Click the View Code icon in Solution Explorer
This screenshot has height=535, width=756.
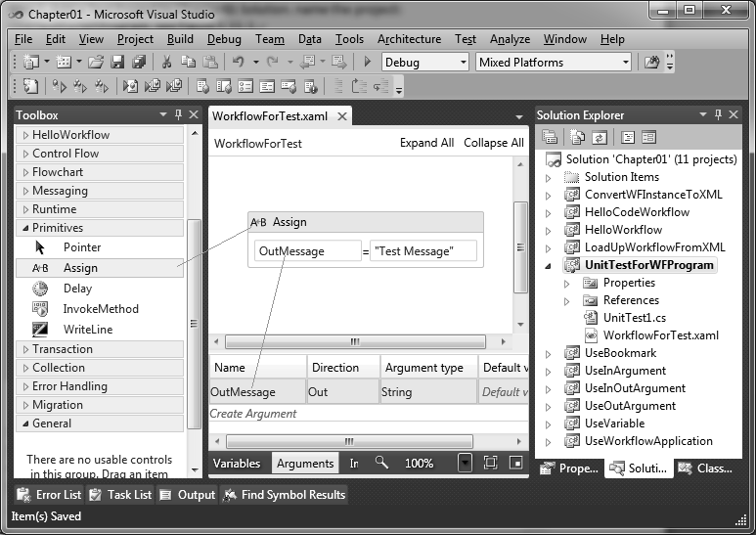point(628,137)
